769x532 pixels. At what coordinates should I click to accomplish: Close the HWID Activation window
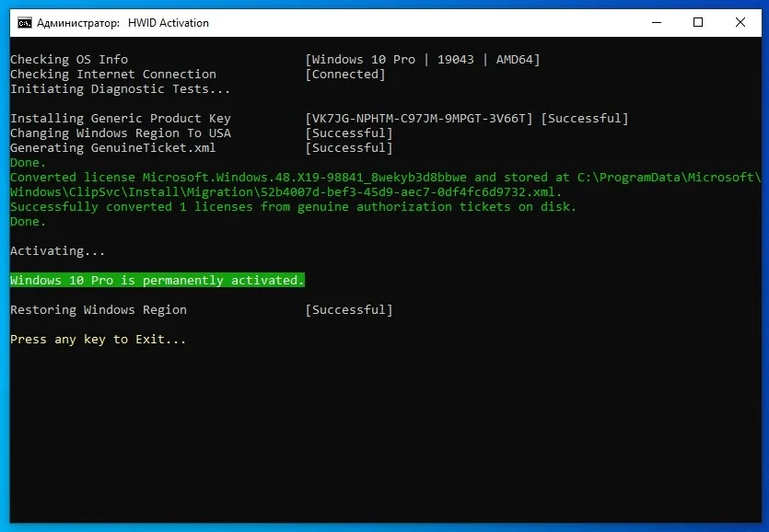(x=740, y=23)
